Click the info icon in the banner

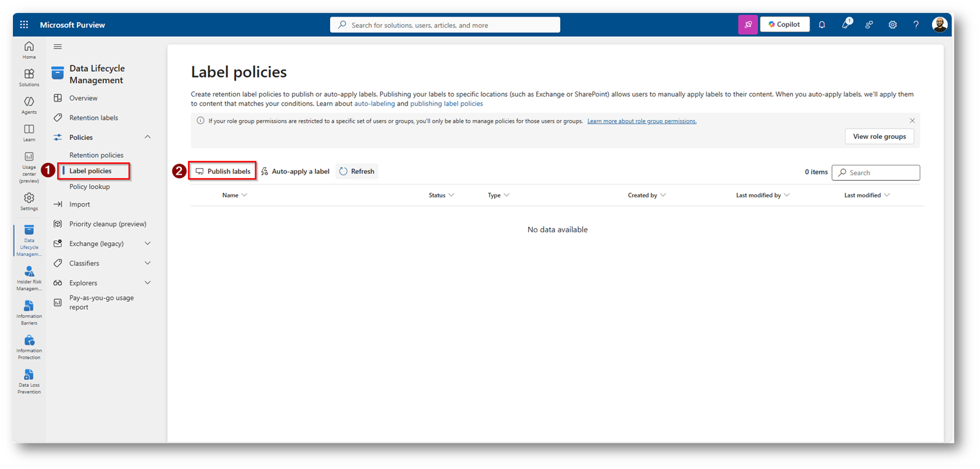point(200,121)
